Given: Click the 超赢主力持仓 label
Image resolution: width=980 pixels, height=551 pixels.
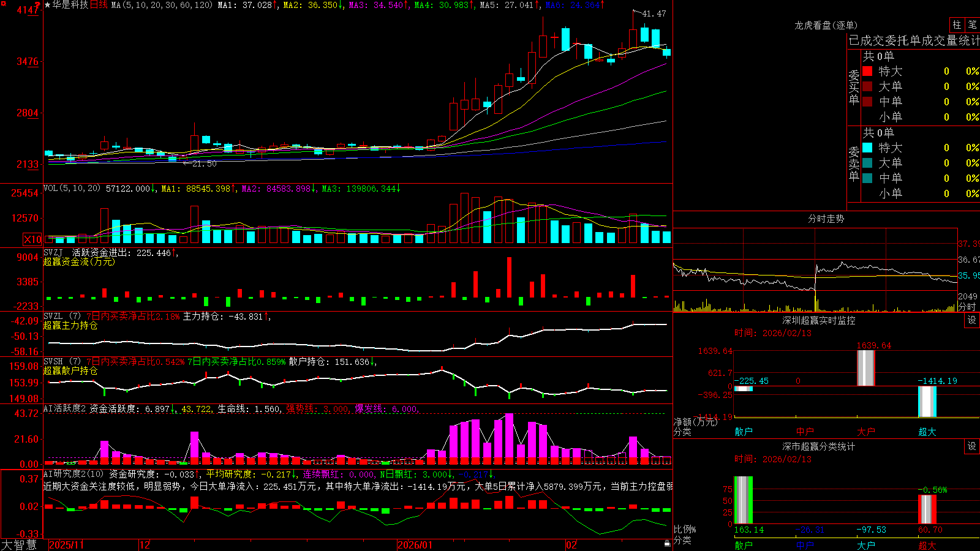Looking at the screenshot, I should 70,325.
